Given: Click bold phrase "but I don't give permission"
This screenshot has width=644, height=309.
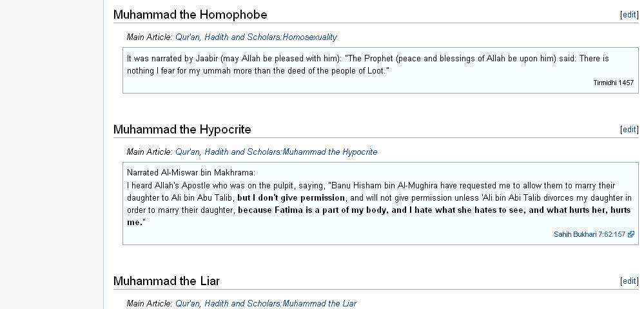Looking at the screenshot, I should [291, 198].
